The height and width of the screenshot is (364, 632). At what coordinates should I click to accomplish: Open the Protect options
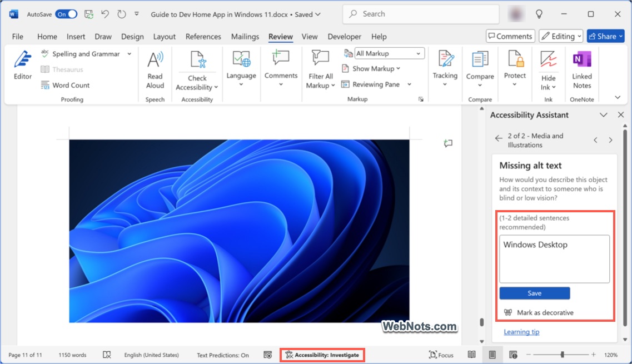pos(515,68)
